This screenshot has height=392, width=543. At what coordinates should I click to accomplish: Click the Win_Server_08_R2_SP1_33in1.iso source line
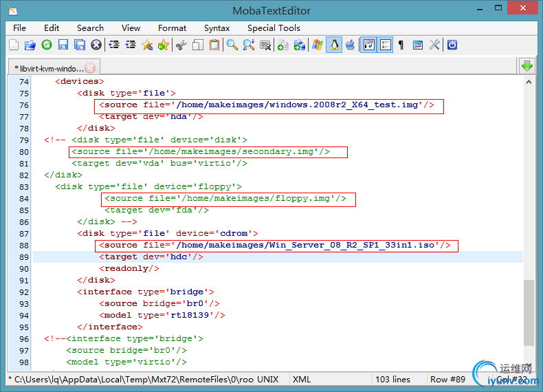pyautogui.click(x=275, y=246)
